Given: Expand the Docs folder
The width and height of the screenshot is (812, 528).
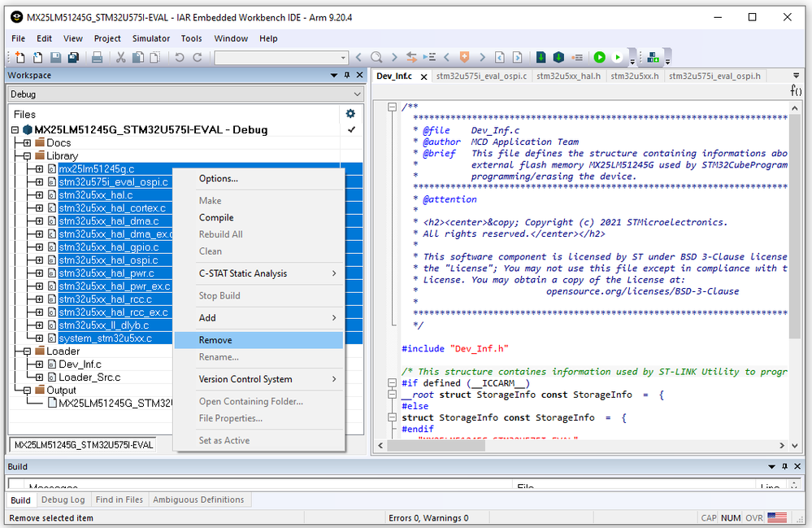Looking at the screenshot, I should coord(27,142).
